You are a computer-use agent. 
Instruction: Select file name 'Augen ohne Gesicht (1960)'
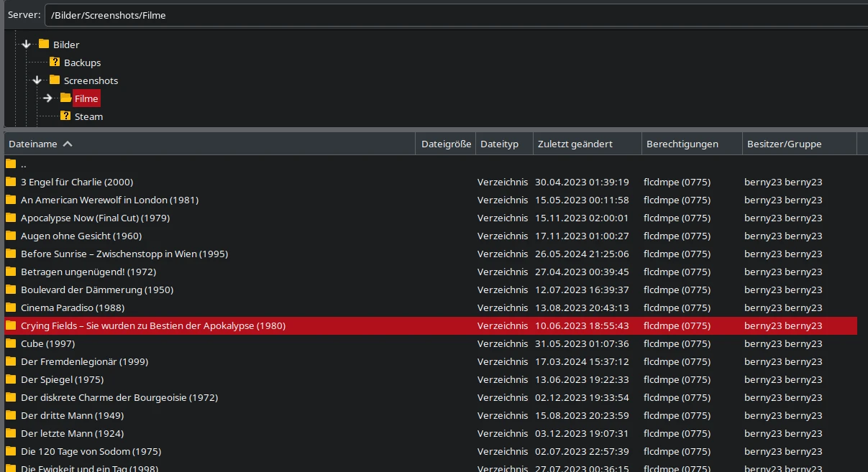tap(81, 236)
